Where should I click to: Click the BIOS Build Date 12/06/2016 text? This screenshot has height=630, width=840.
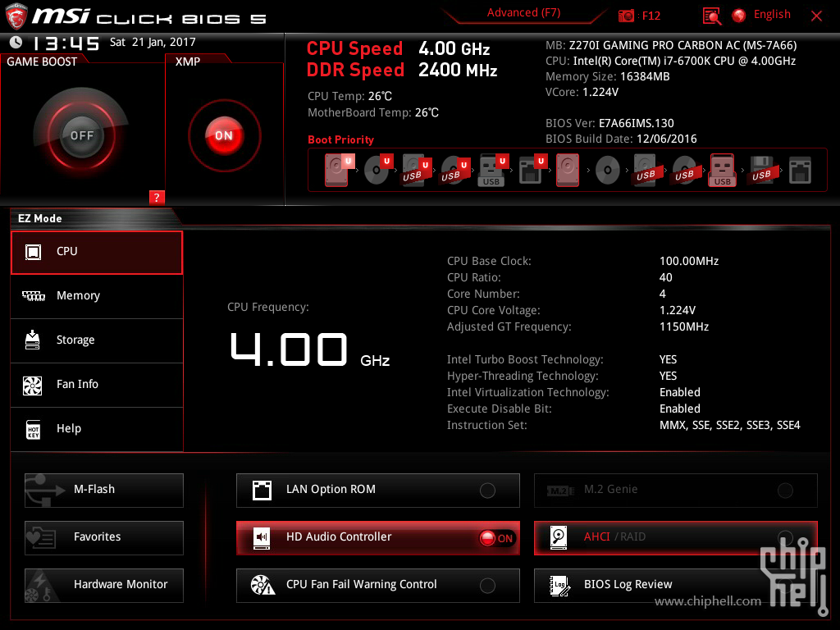tap(621, 139)
